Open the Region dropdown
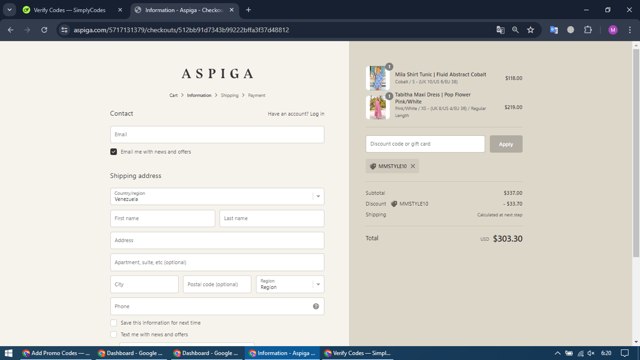This screenshot has width=640, height=360. (x=290, y=284)
